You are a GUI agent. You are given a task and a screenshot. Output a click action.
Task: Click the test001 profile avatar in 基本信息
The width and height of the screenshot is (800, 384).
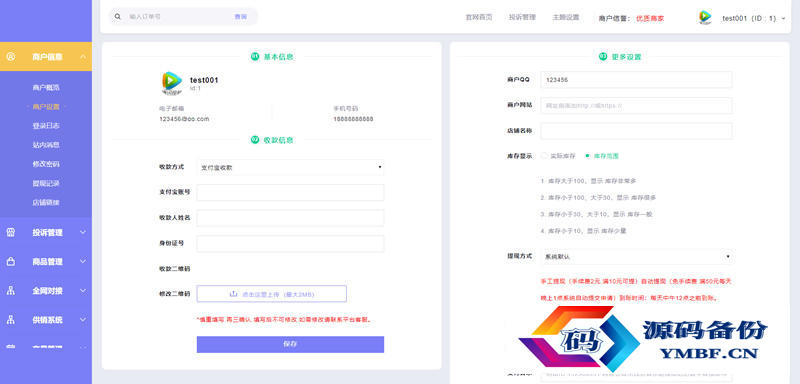pos(171,83)
